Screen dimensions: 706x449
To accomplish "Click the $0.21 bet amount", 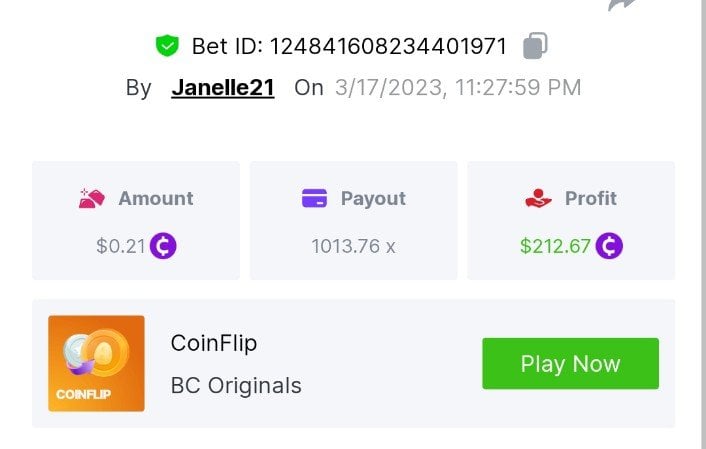I will point(121,246).
